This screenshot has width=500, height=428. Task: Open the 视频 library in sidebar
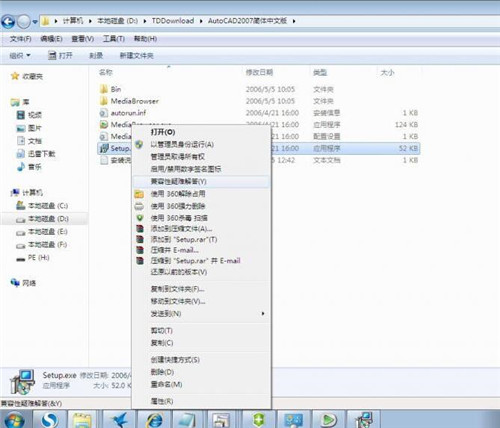pos(29,115)
